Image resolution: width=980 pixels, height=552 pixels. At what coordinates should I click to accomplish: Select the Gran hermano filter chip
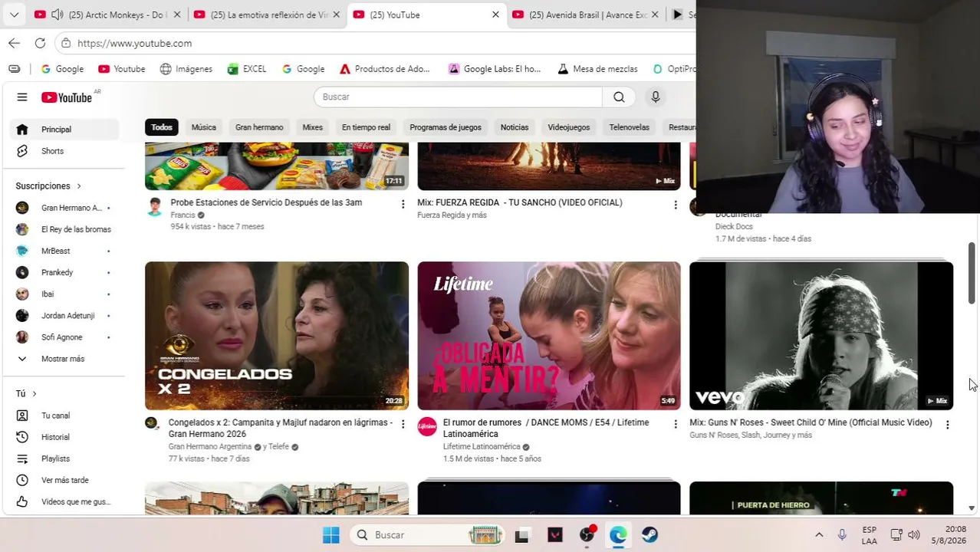click(259, 127)
